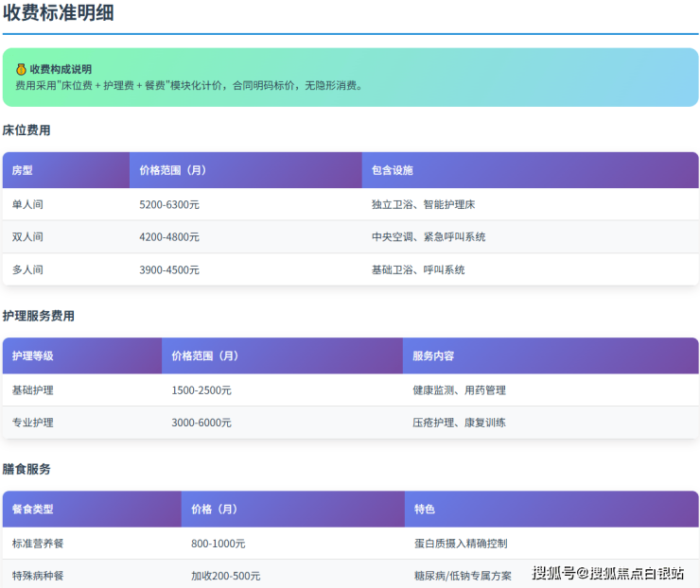Image resolution: width=700 pixels, height=588 pixels.
Task: Click the 3000-6000元 price cell
Action: [201, 423]
